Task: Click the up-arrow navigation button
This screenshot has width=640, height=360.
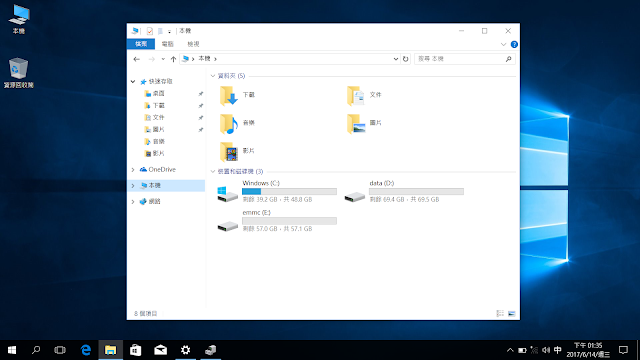Action: [x=173, y=59]
